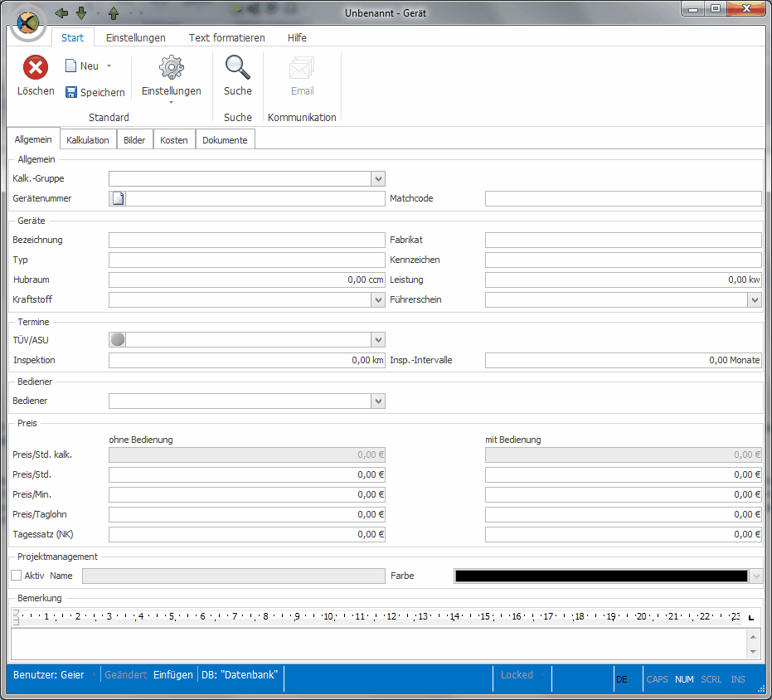Click the red Löschen delete icon
The width and height of the screenshot is (772, 700).
click(x=36, y=67)
